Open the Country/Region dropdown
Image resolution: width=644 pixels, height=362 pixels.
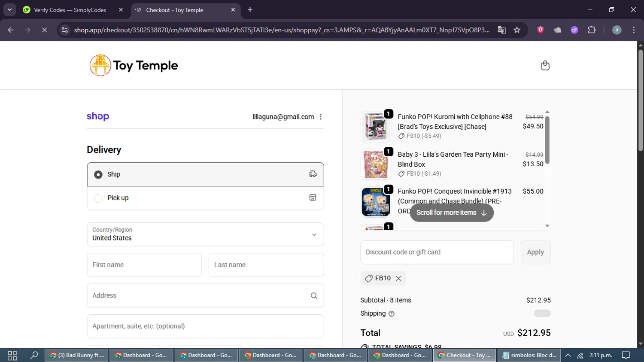tap(205, 234)
